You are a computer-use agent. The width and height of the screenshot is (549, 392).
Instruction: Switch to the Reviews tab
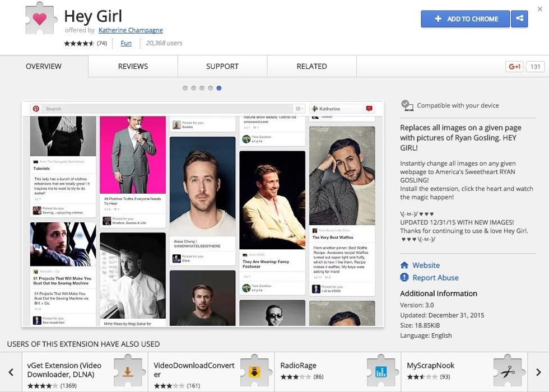[x=133, y=67]
